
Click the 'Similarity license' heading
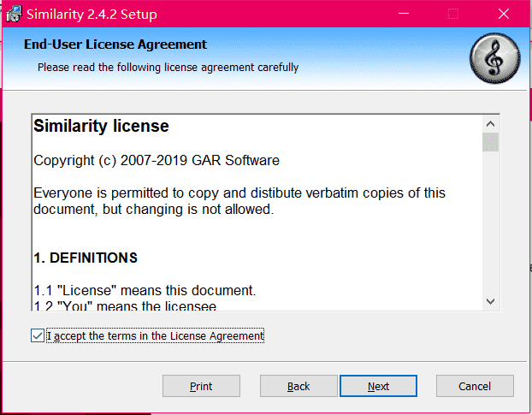pos(101,126)
